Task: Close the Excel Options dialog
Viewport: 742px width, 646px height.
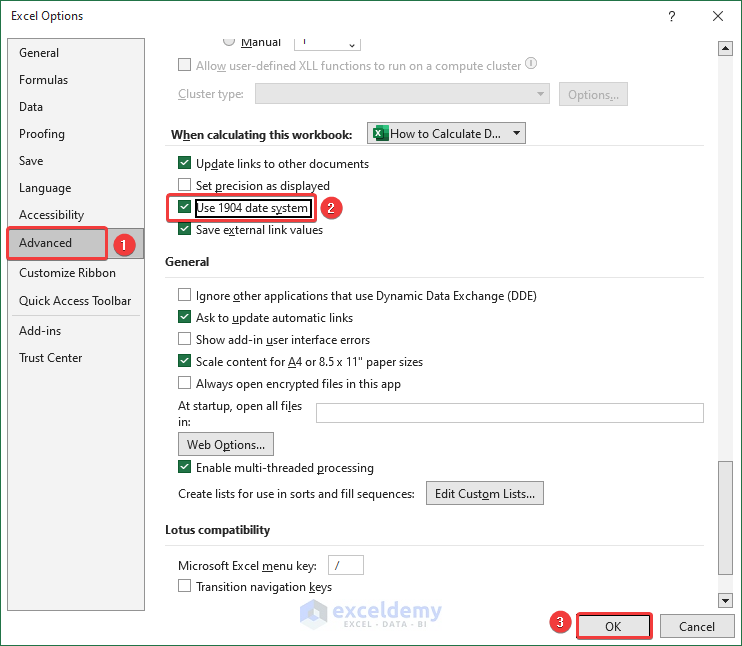Action: coord(717,17)
